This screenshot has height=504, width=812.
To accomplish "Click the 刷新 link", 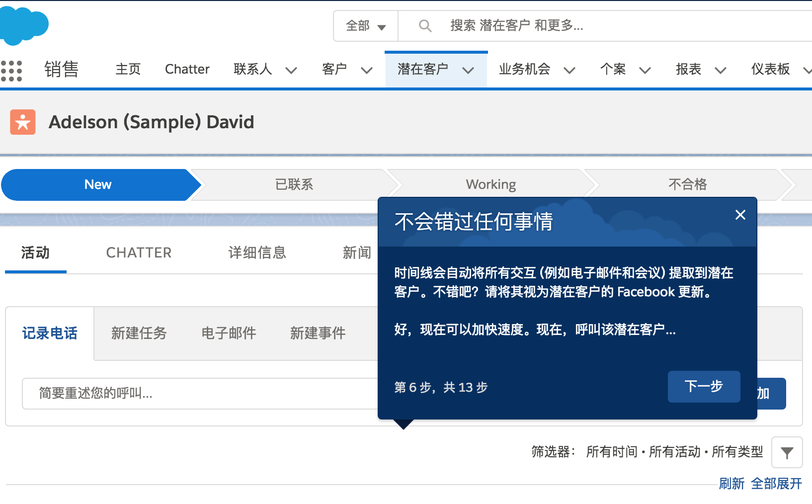I will (732, 484).
